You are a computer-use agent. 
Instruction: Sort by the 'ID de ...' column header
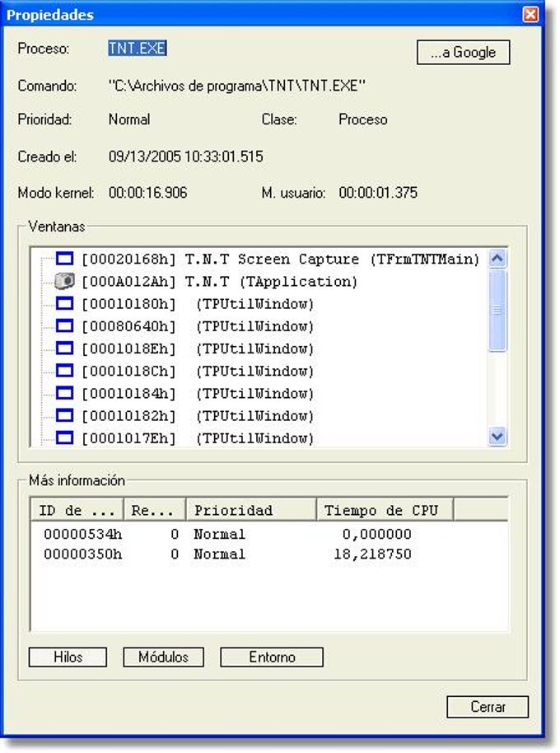(77, 510)
